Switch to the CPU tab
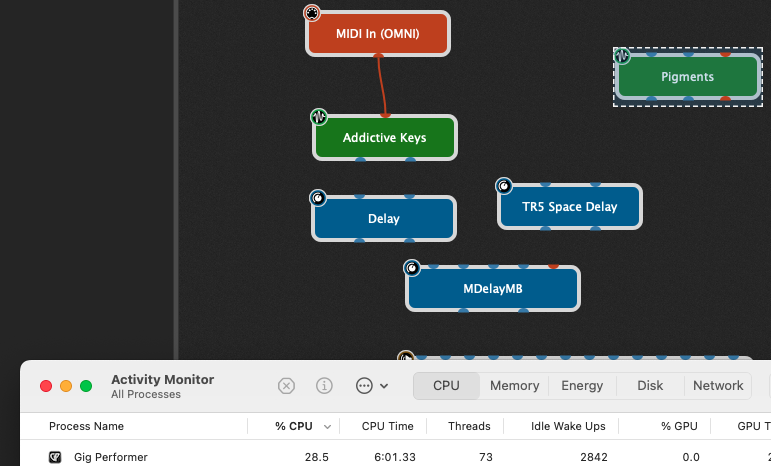The height and width of the screenshot is (466, 771). 446,386
